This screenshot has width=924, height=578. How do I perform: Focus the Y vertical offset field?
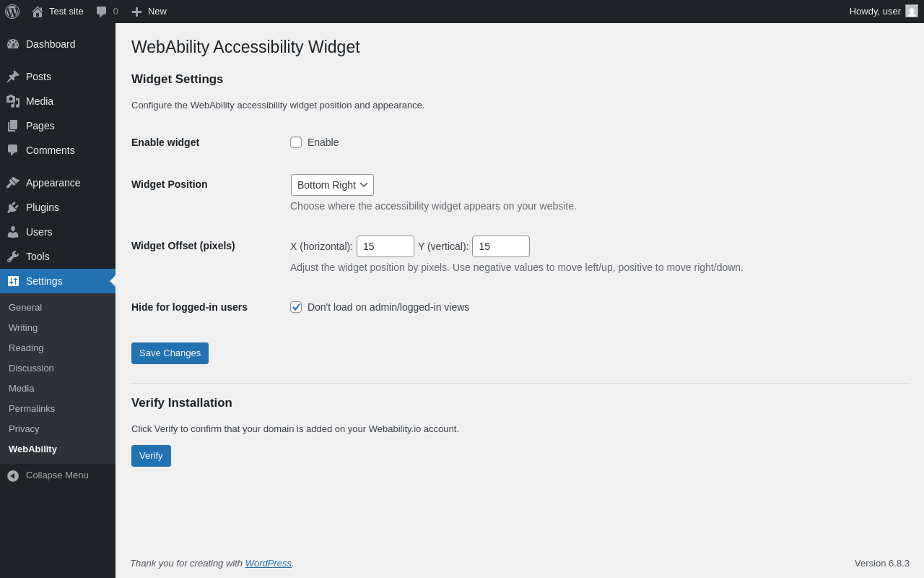pyautogui.click(x=501, y=246)
